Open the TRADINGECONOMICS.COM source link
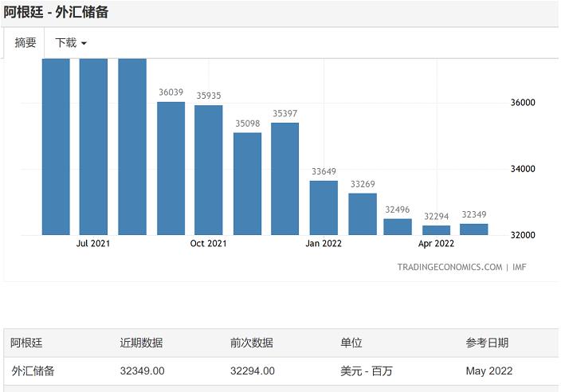 point(449,267)
